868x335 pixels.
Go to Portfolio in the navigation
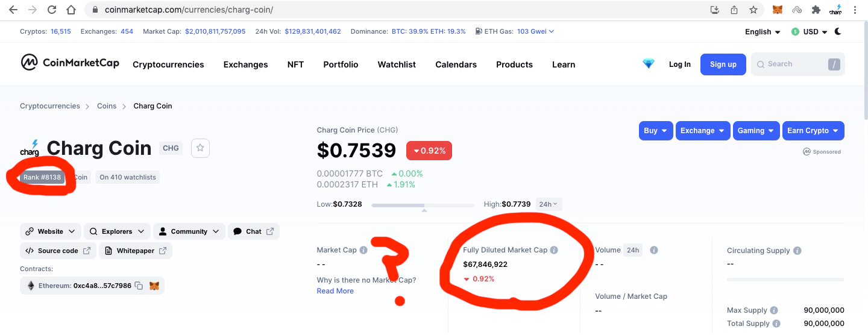[341, 64]
